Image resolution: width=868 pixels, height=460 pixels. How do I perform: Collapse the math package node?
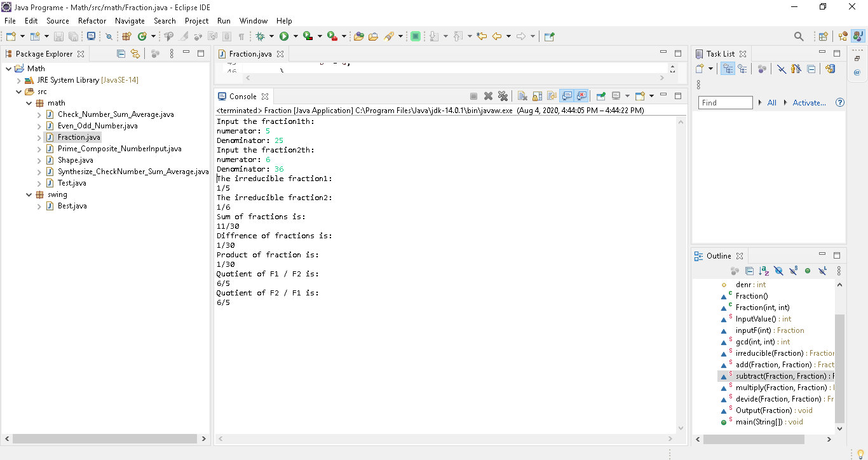tap(29, 103)
